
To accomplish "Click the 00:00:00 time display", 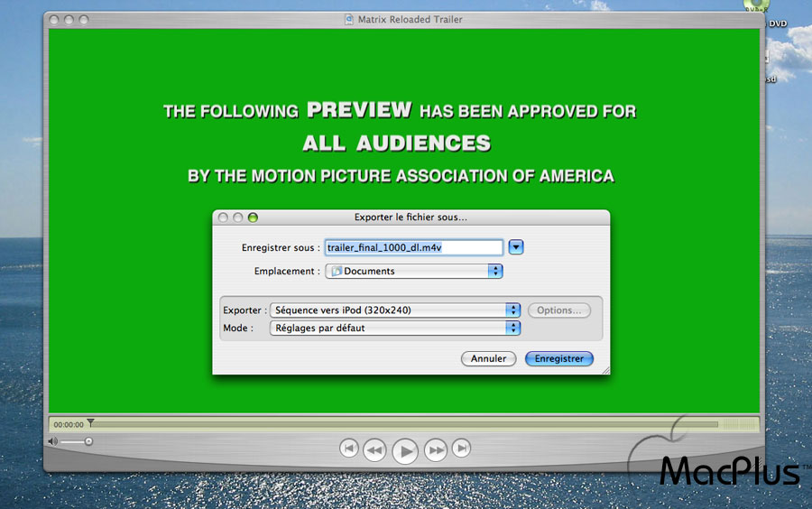I will click(69, 424).
